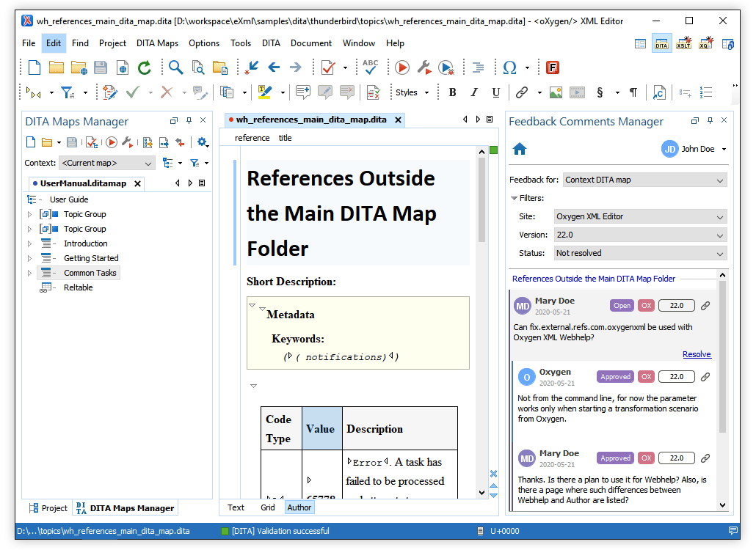
Task: Click the link icon on Mary Doe's Open comment
Action: click(705, 305)
